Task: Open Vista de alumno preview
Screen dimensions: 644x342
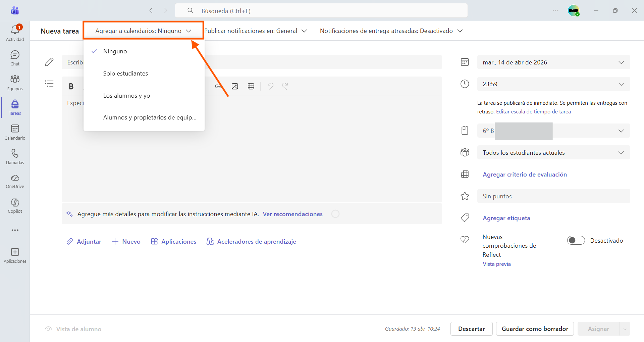Action: tap(73, 329)
